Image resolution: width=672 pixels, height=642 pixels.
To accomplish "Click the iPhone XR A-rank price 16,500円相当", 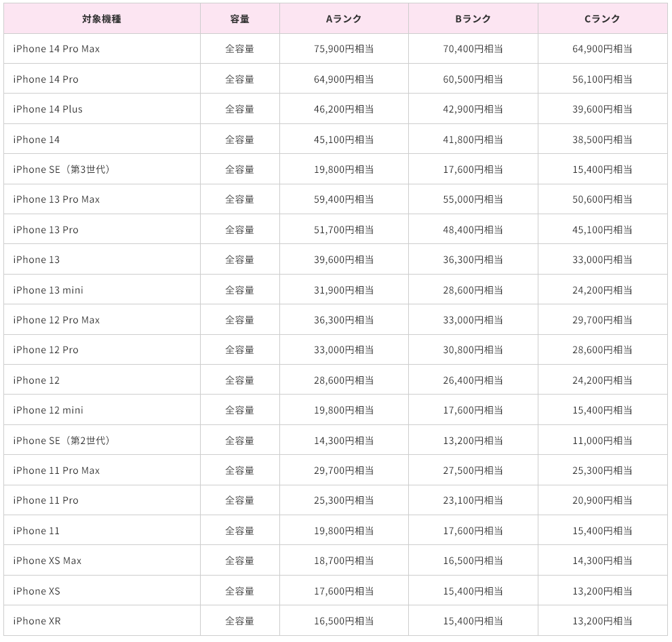I will (344, 621).
